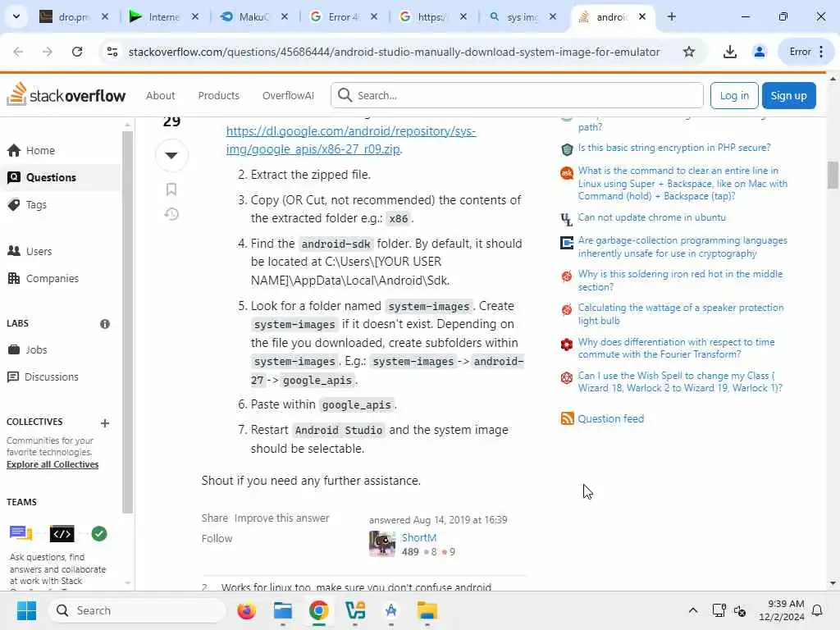
Task: Click the Labs info icon
Action: click(105, 323)
